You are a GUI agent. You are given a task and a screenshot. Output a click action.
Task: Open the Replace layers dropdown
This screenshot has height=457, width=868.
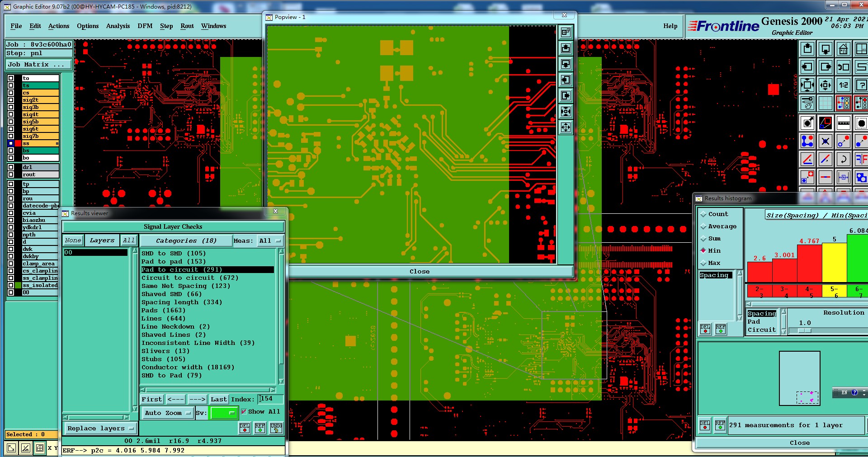click(x=100, y=429)
